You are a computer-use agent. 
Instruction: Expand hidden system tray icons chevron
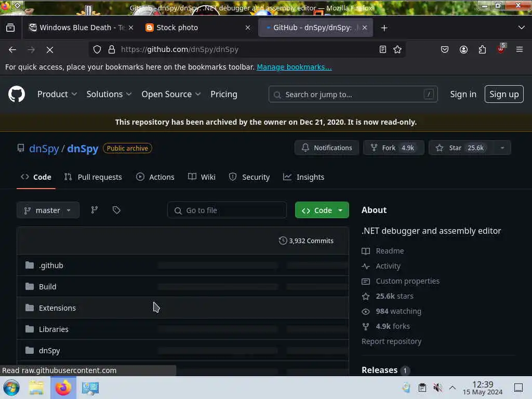[453, 388]
